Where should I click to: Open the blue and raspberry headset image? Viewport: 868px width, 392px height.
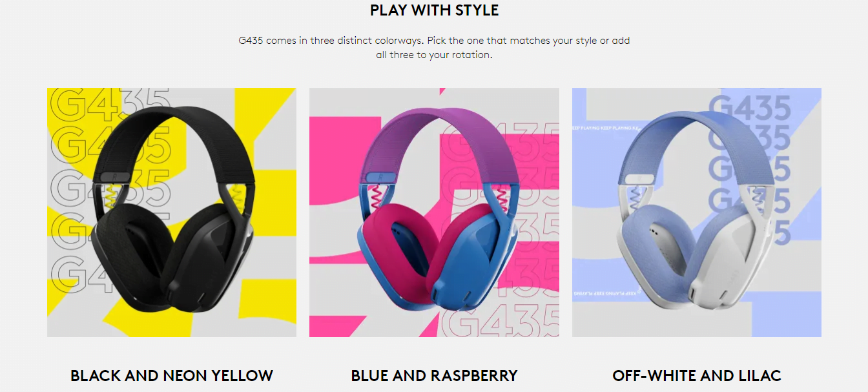(x=434, y=212)
